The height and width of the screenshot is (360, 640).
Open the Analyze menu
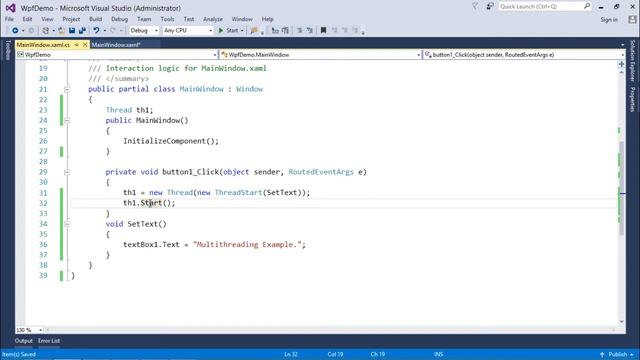point(213,19)
